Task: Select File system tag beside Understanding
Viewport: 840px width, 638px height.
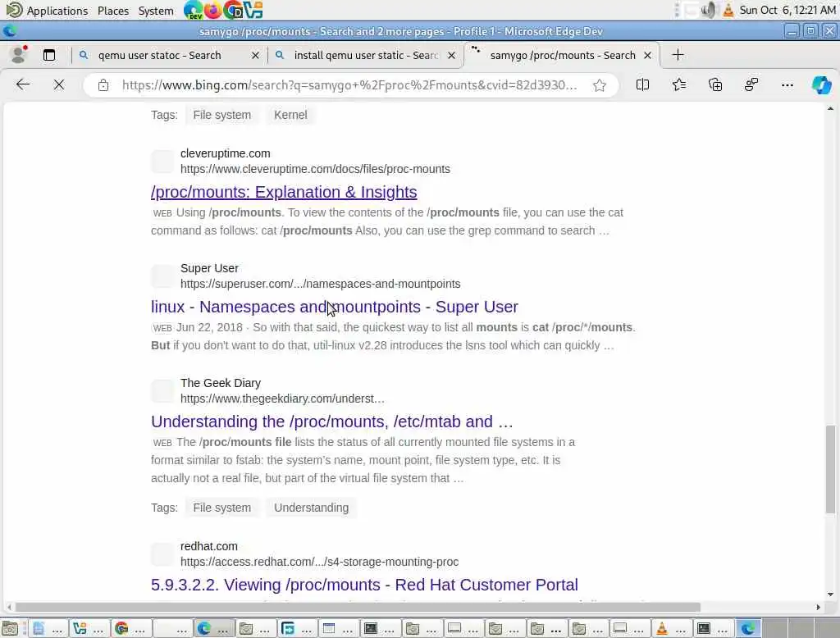Action: pyautogui.click(x=221, y=508)
